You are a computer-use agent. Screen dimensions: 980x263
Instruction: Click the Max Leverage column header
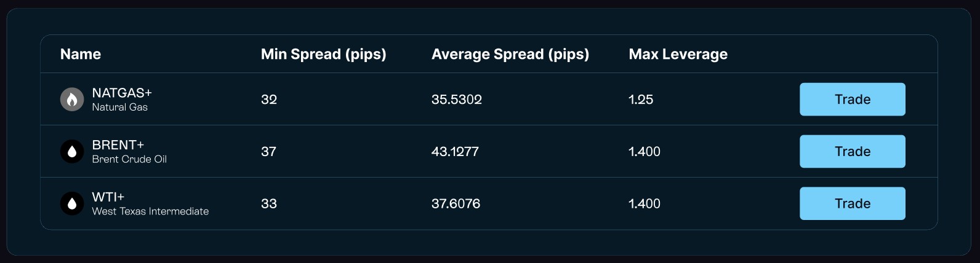coord(678,54)
